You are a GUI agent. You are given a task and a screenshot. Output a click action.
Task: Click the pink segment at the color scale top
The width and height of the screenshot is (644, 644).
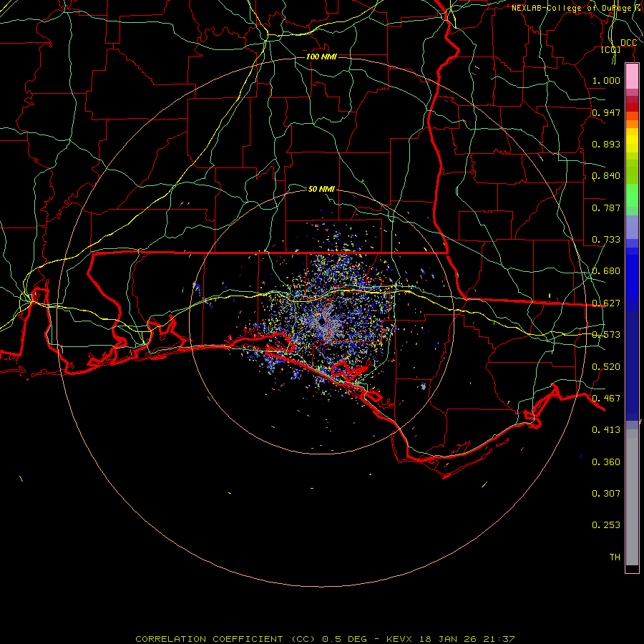point(632,77)
